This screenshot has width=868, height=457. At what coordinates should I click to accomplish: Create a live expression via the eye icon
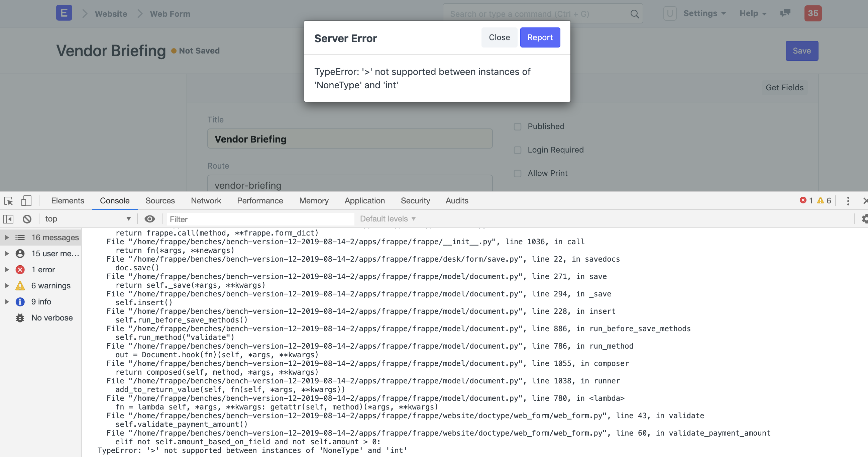click(x=149, y=219)
